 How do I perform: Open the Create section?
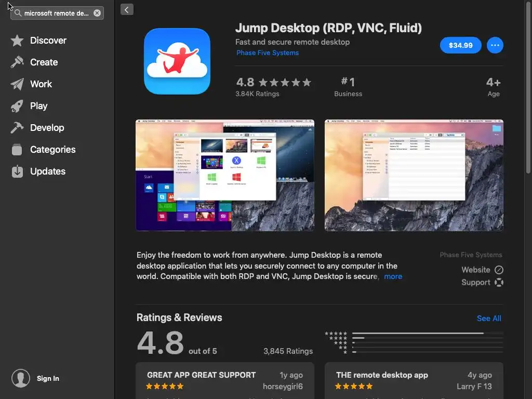tap(44, 62)
